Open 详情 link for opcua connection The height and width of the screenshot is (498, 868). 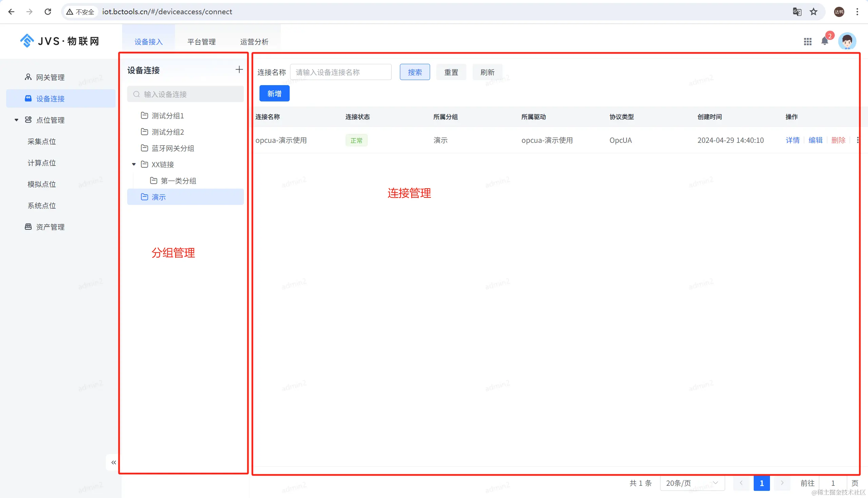coord(792,140)
